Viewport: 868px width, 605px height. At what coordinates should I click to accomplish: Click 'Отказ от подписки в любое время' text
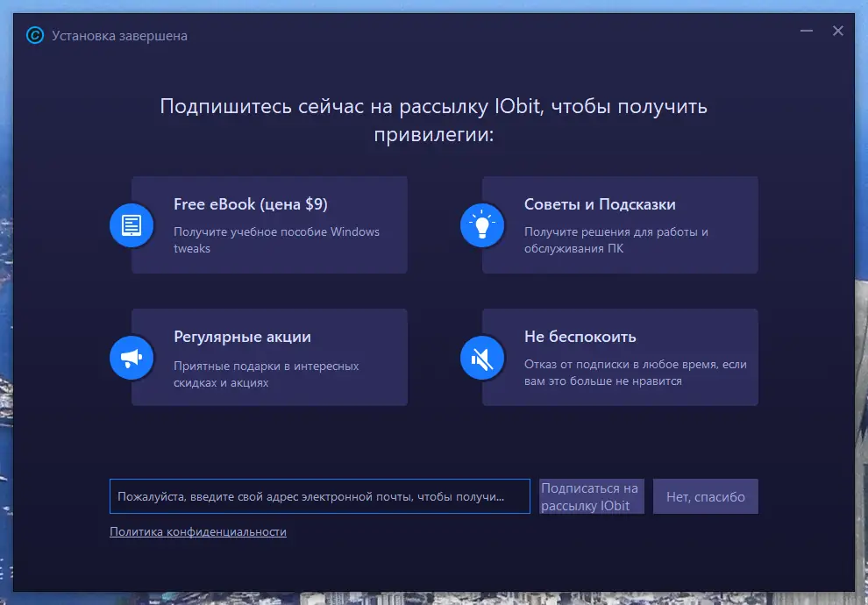(x=636, y=373)
